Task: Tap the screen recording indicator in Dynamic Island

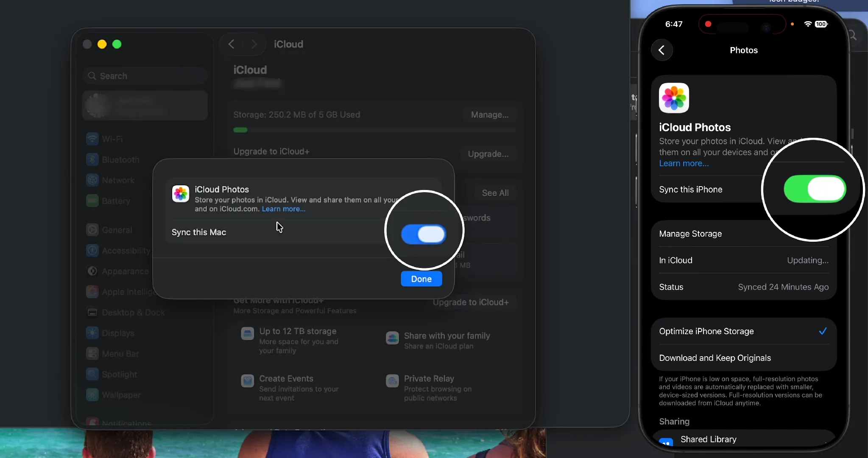Action: pos(708,24)
